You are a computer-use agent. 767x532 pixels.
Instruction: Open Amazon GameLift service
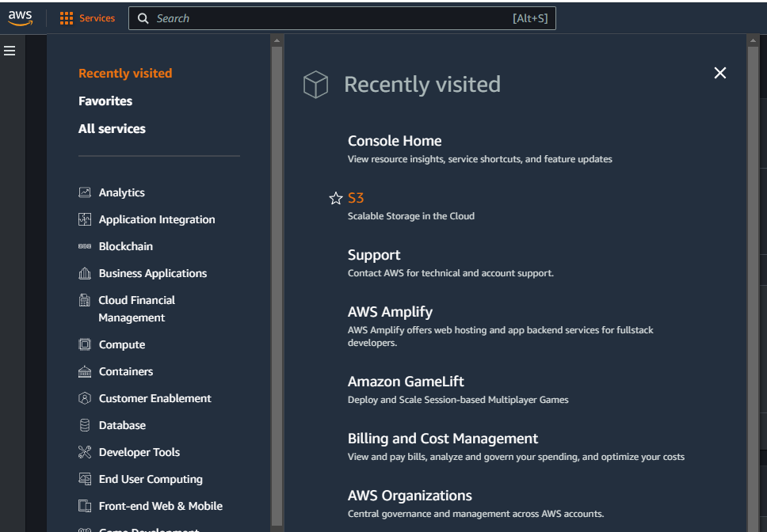406,381
